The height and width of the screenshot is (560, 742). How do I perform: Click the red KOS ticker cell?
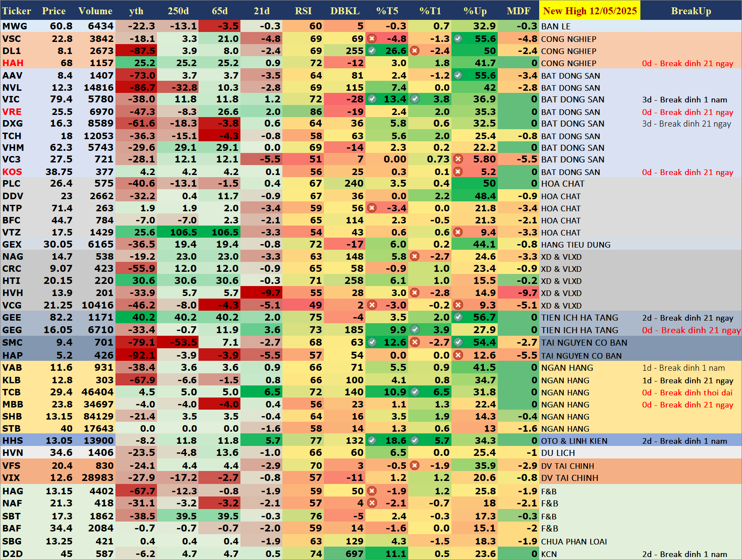click(x=12, y=172)
